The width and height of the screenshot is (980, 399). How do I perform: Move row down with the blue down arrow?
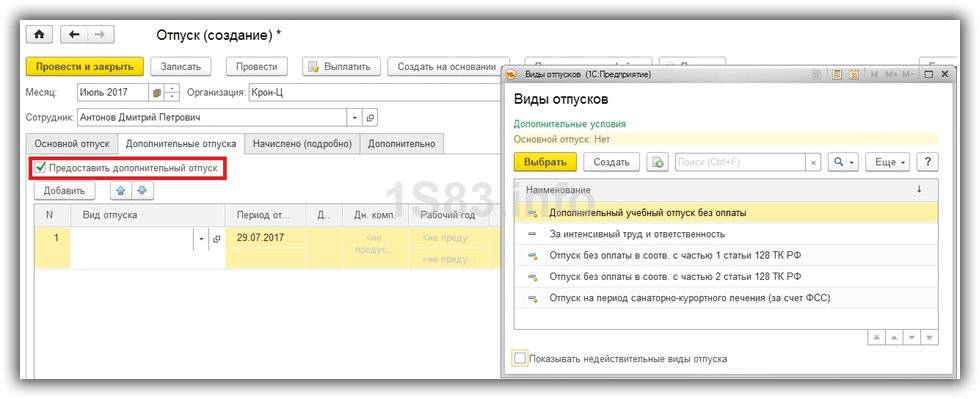(142, 191)
